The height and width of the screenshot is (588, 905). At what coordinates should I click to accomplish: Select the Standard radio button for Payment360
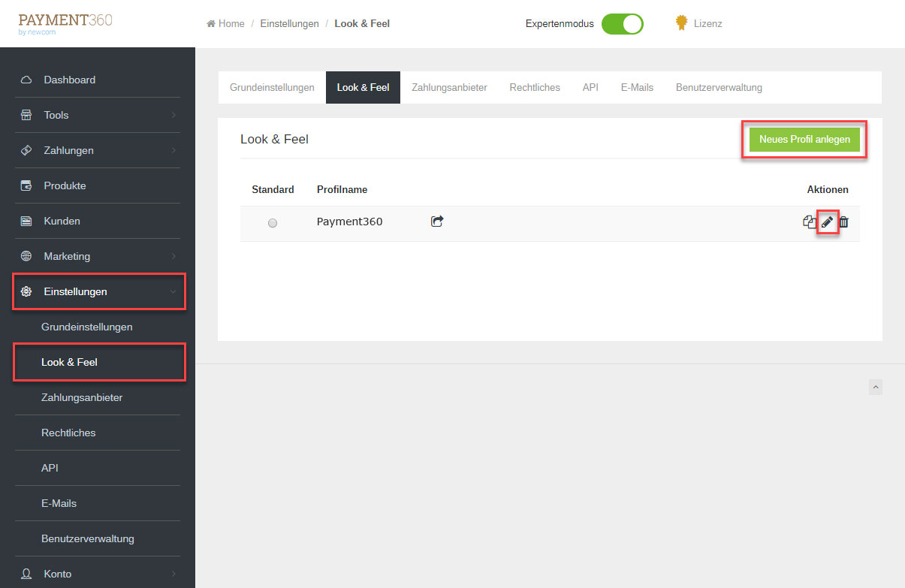(273, 223)
